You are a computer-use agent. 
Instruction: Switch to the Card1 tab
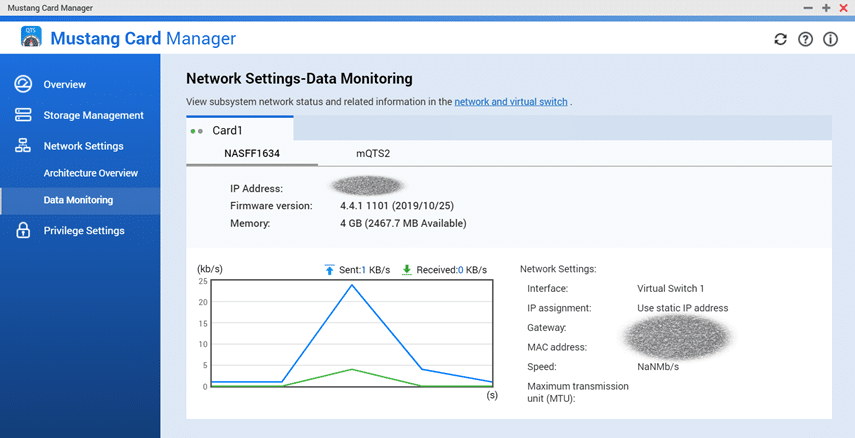pos(239,129)
